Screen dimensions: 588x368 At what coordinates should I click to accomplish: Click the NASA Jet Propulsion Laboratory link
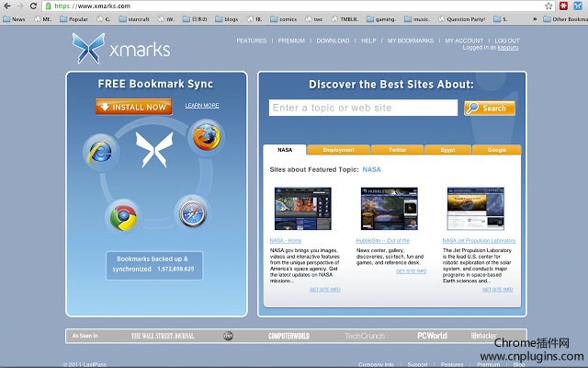pyautogui.click(x=479, y=240)
